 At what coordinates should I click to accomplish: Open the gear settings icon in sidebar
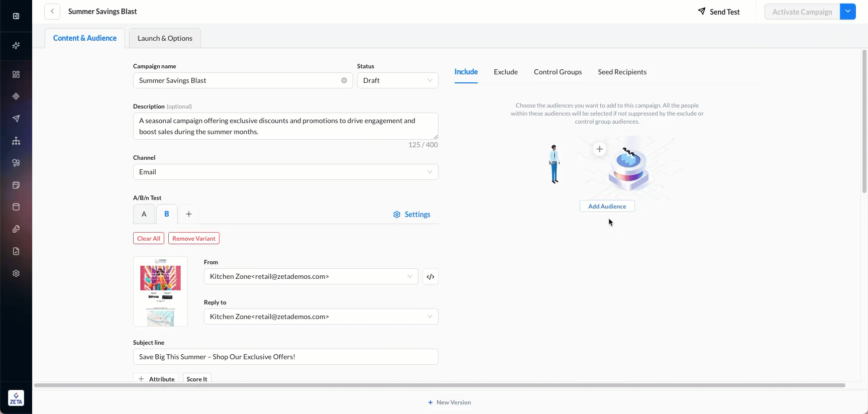[x=16, y=273]
